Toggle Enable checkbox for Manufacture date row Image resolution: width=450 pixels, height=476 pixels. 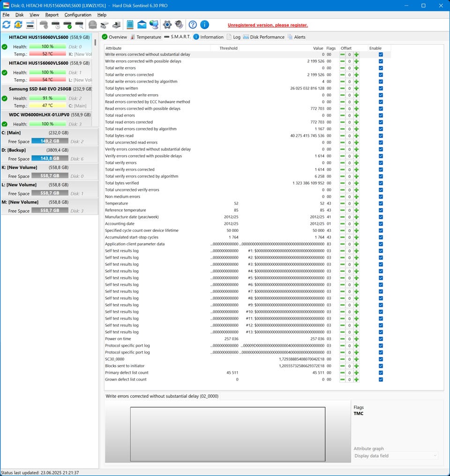(x=381, y=217)
